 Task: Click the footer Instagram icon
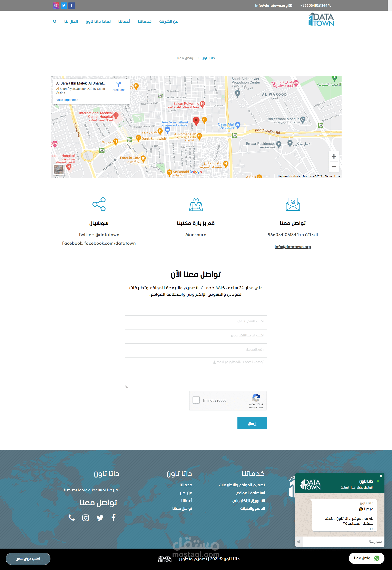(86, 518)
